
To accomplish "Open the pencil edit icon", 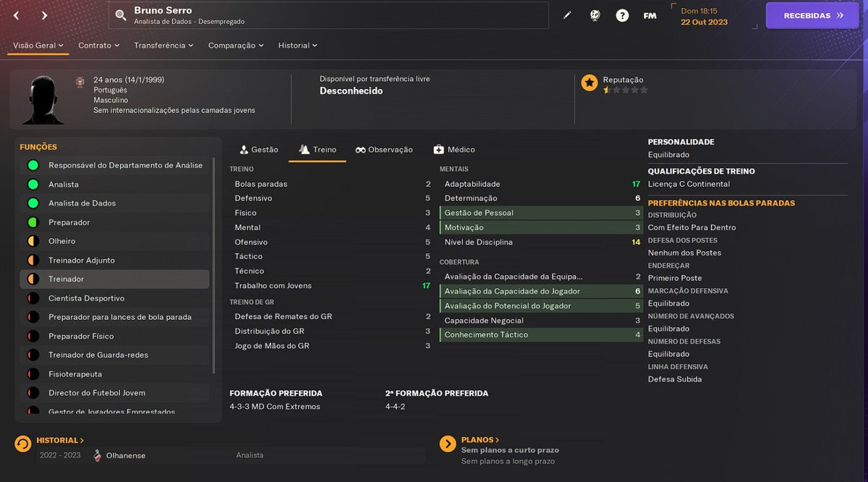I will pos(567,15).
